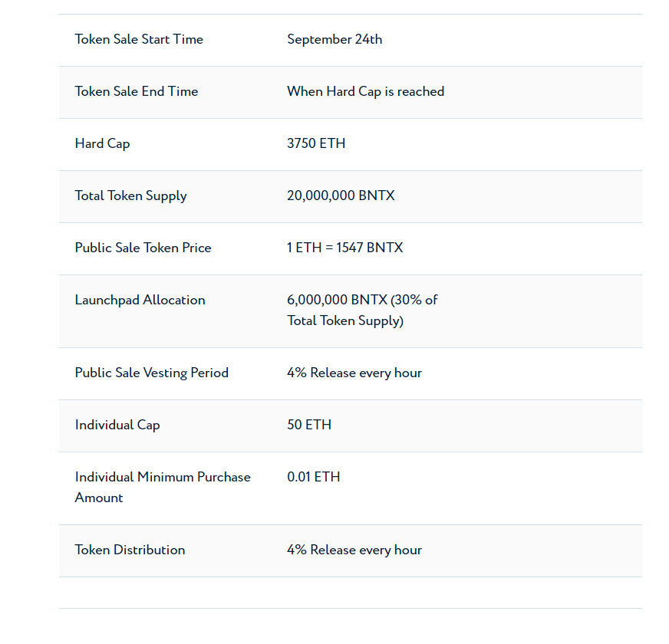Select the 3750 ETH value
The height and width of the screenshot is (644, 669).
pyautogui.click(x=316, y=143)
